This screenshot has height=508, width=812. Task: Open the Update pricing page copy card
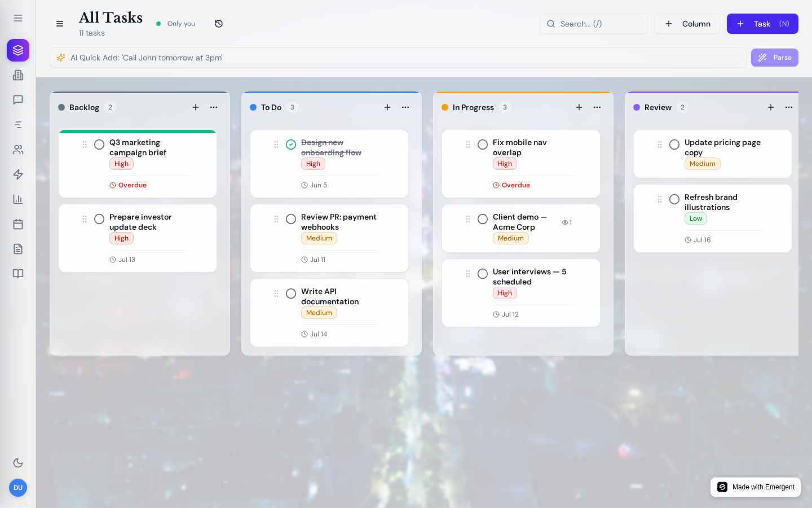(713, 154)
